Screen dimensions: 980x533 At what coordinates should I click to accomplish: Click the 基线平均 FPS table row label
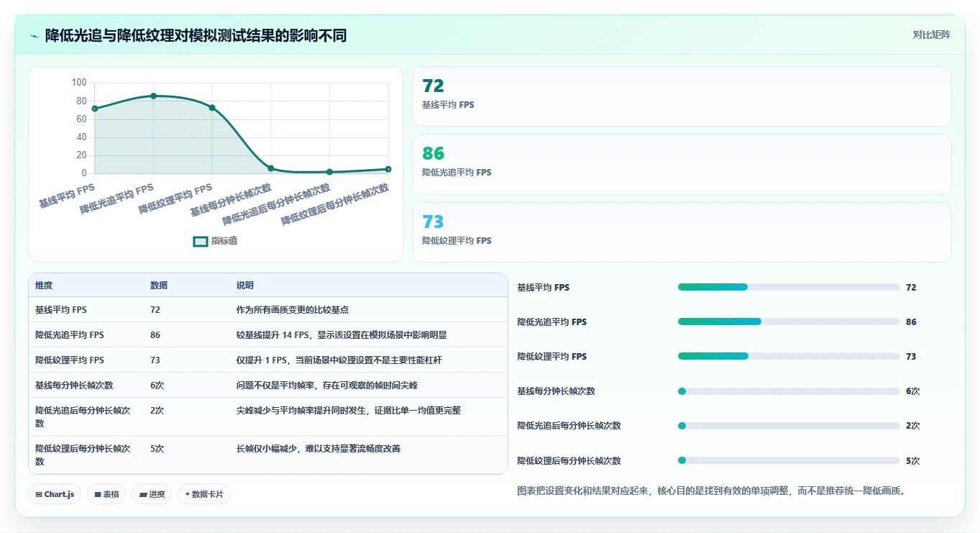coord(61,310)
